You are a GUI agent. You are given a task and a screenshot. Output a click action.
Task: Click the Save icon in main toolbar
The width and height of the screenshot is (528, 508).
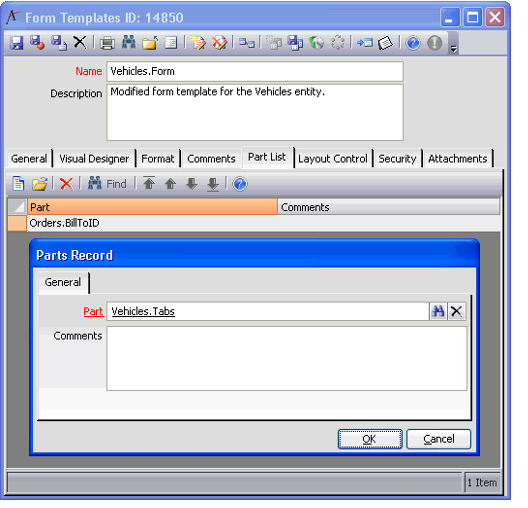point(16,43)
